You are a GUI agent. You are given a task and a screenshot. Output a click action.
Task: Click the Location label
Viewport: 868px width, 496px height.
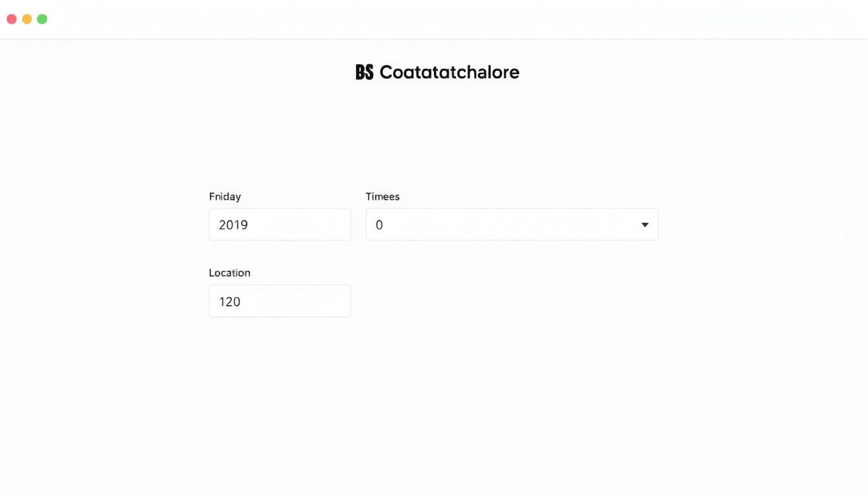click(x=230, y=273)
